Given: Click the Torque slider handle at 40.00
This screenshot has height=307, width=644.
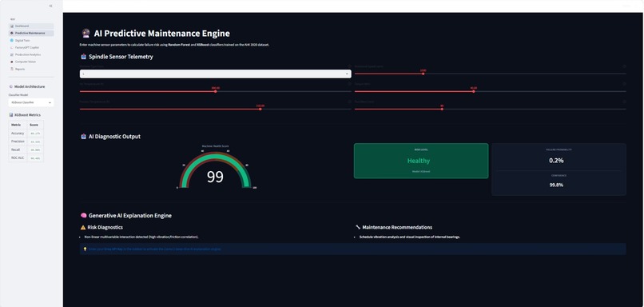Looking at the screenshot, I should coord(474,91).
